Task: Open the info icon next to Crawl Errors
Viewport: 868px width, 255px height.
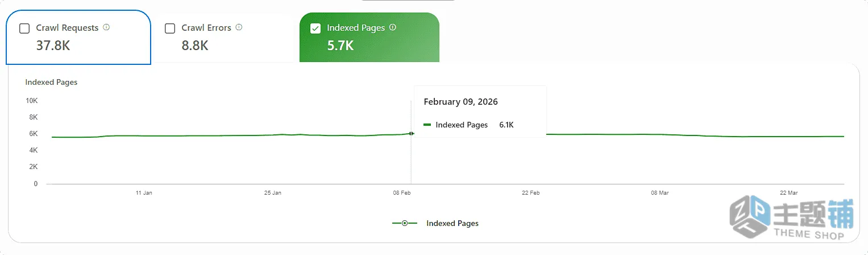Action: 239,27
